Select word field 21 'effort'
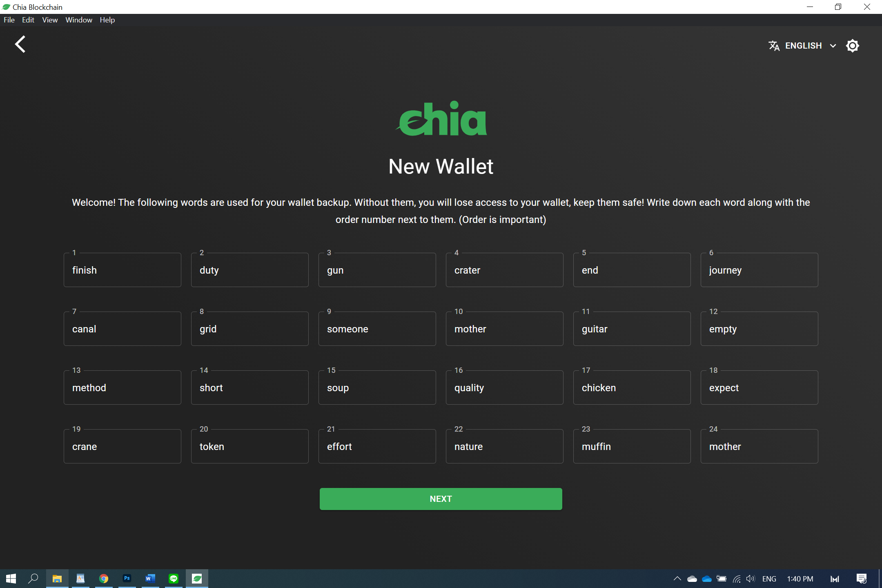The height and width of the screenshot is (588, 882). pos(377,446)
